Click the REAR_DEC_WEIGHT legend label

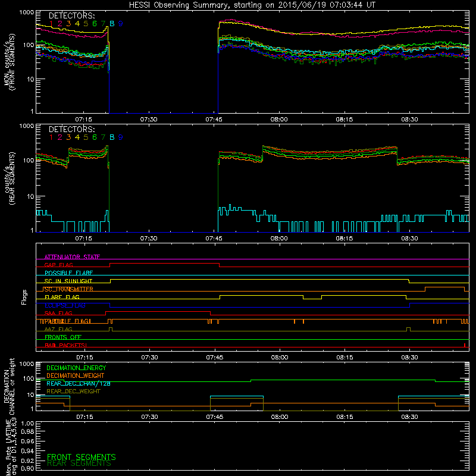(73, 392)
